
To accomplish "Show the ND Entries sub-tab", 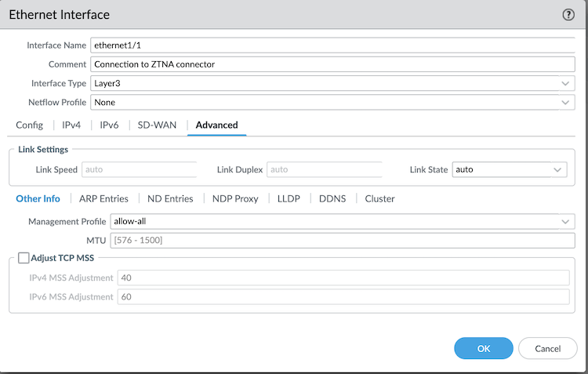I will tap(170, 199).
